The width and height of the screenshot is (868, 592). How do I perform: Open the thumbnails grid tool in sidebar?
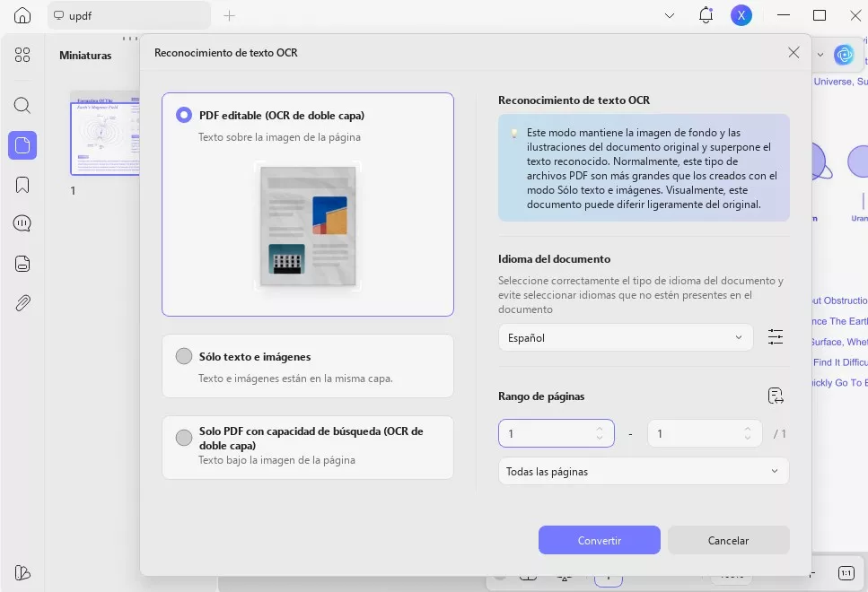coord(22,55)
